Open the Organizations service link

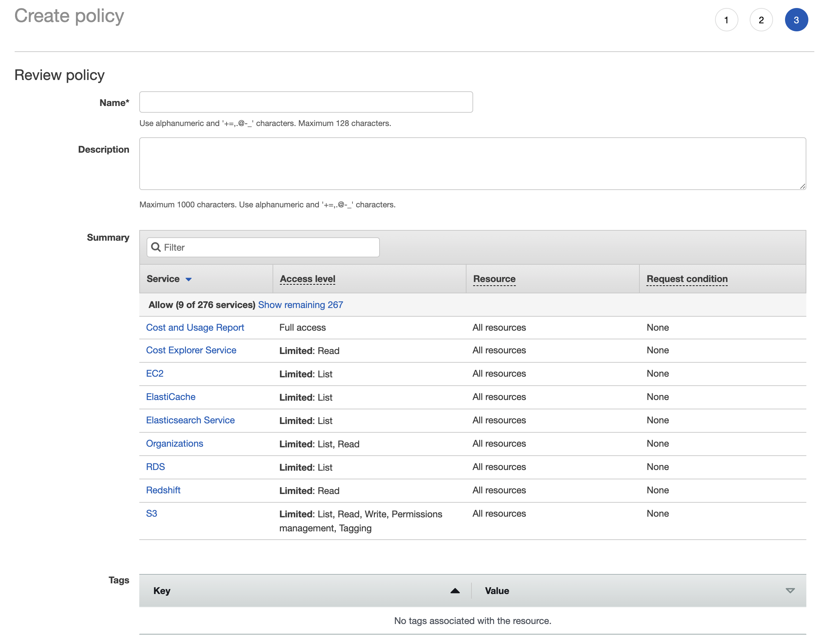point(174,443)
